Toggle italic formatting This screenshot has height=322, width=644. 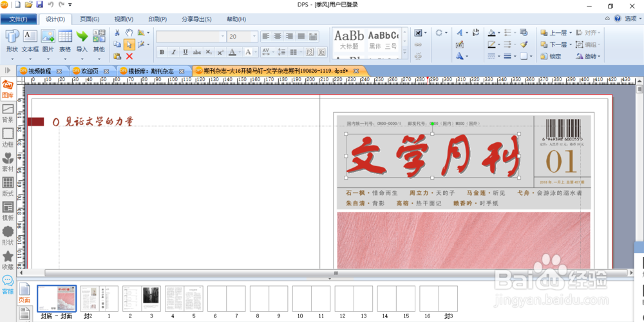[x=174, y=52]
